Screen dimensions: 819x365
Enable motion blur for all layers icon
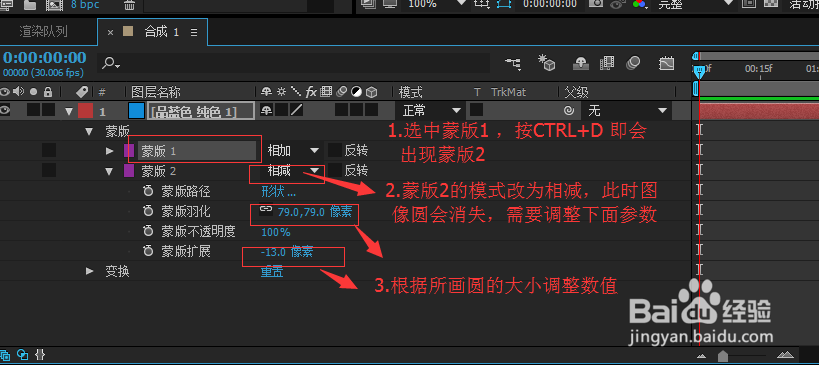[x=633, y=63]
